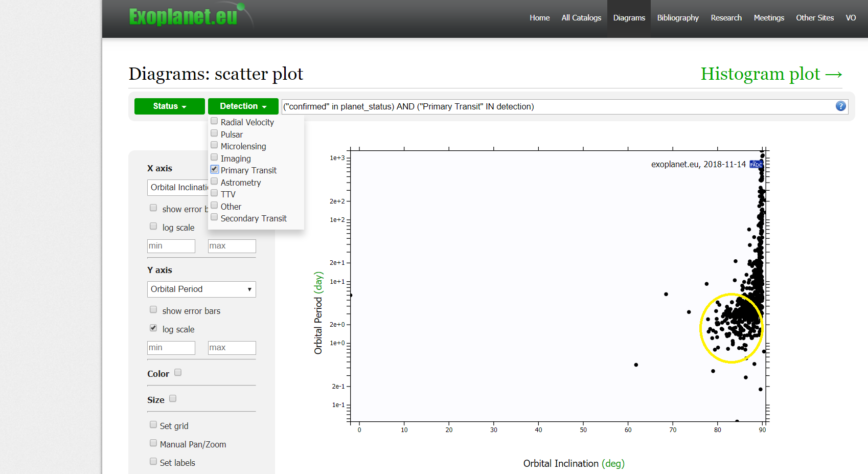868x474 pixels.
Task: Check Pulsar detection method
Action: [214, 133]
